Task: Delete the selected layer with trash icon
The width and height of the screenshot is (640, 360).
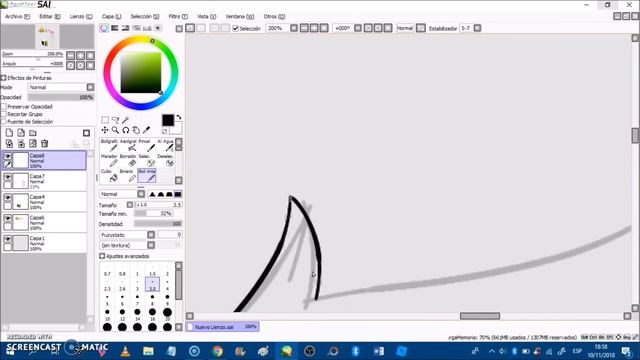Action: tap(44, 143)
